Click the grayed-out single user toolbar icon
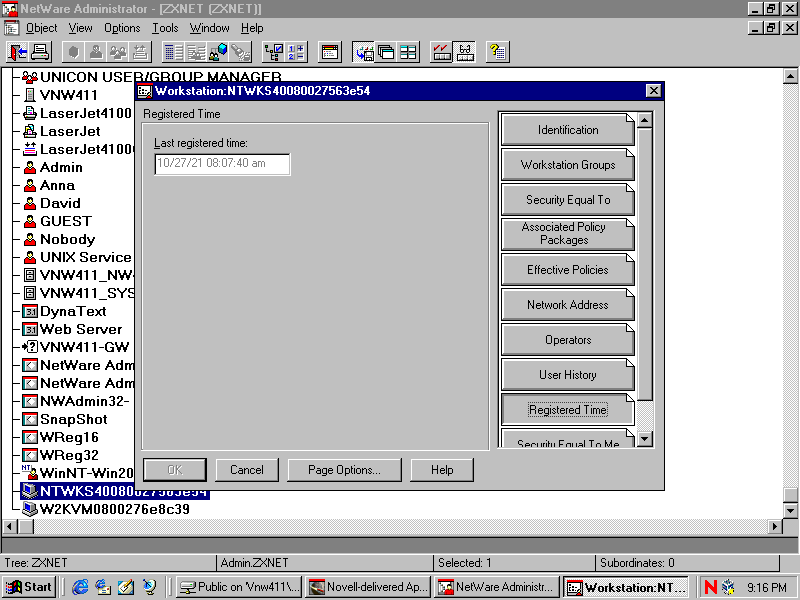Image resolution: width=800 pixels, height=600 pixels. [x=96, y=52]
